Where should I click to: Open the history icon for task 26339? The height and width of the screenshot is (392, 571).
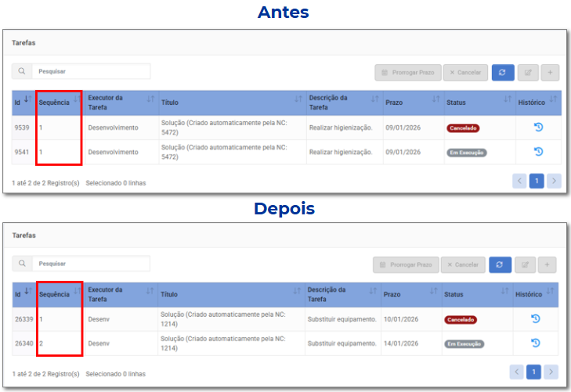coord(536,319)
